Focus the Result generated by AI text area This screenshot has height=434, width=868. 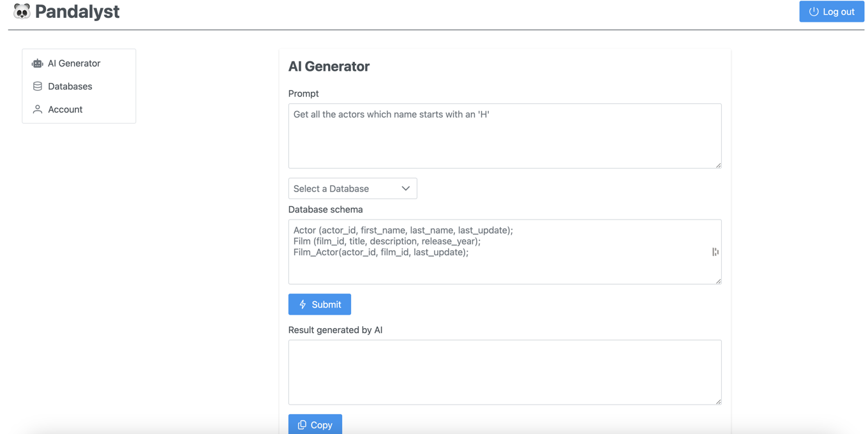[505, 372]
